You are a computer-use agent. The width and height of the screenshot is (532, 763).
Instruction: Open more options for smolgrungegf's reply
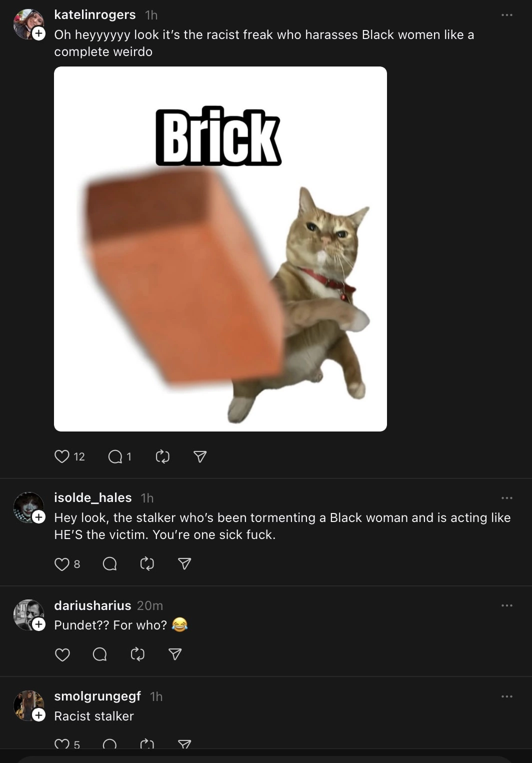(507, 696)
